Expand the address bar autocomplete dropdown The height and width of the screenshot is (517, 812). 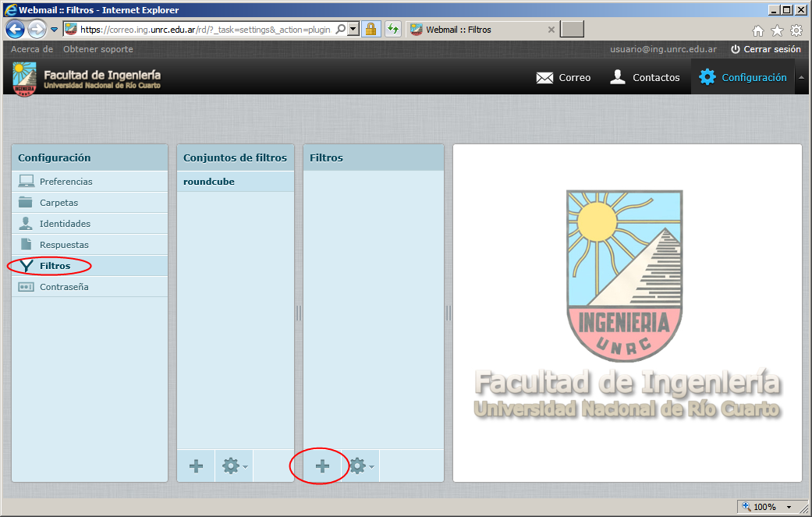click(353, 30)
